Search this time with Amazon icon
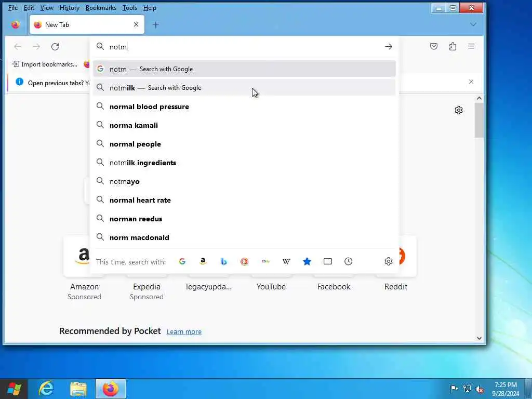Screen dimensions: 532x399 click(x=203, y=261)
